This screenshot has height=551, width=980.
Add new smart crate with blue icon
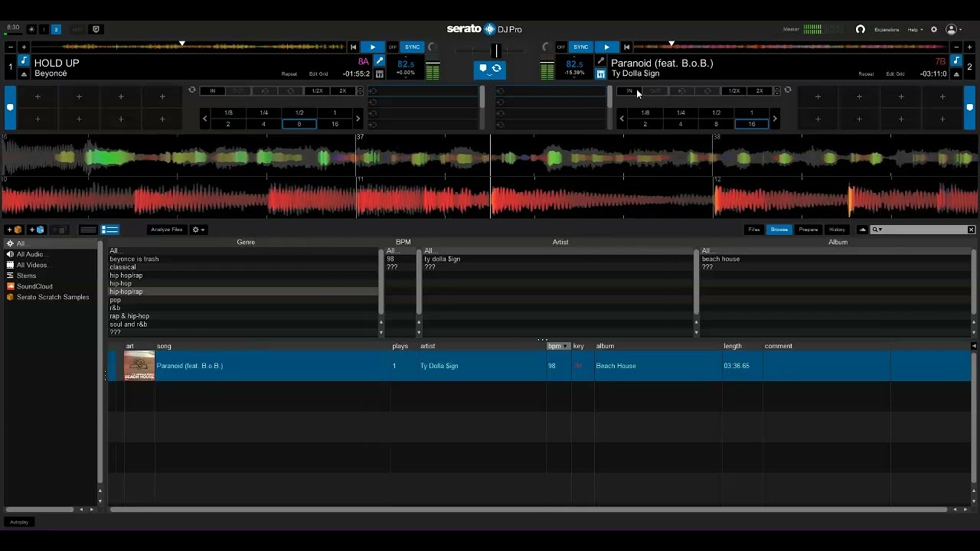pos(38,230)
